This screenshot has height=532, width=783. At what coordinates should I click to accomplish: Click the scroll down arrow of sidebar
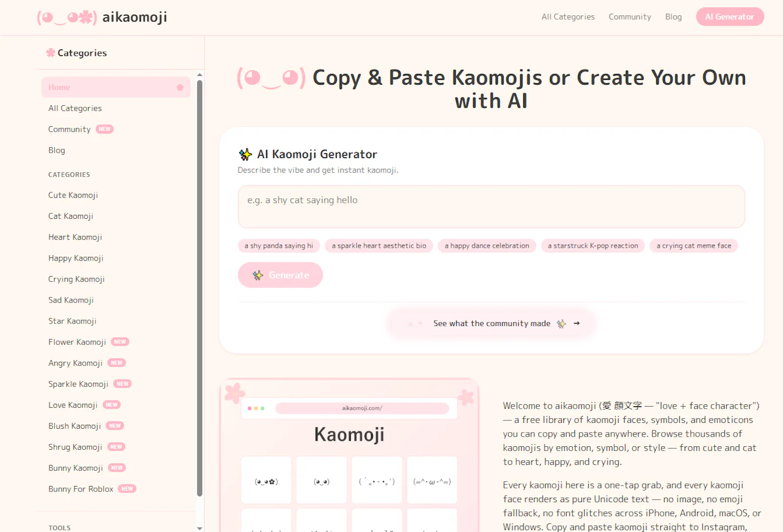200,528
